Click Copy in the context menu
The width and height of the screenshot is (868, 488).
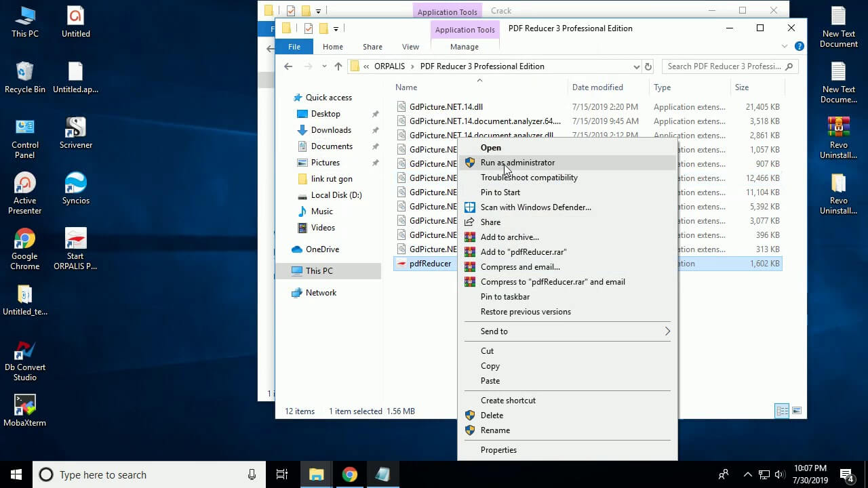click(568, 366)
